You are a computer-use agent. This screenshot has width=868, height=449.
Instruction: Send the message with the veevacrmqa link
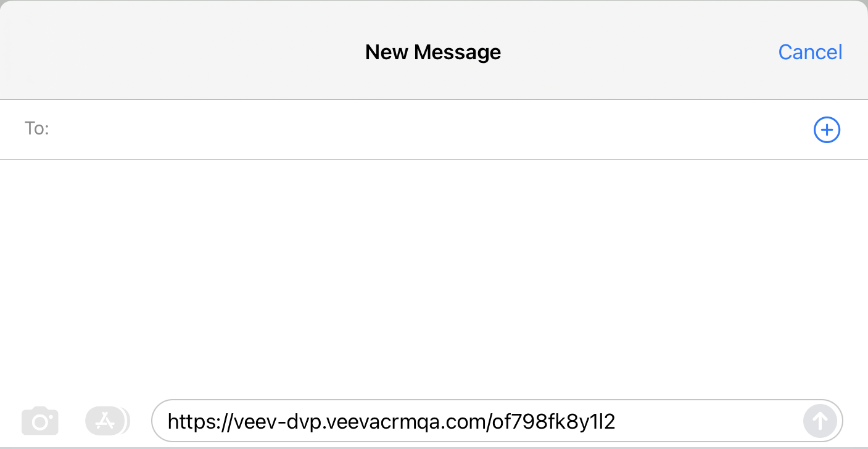[820, 421]
